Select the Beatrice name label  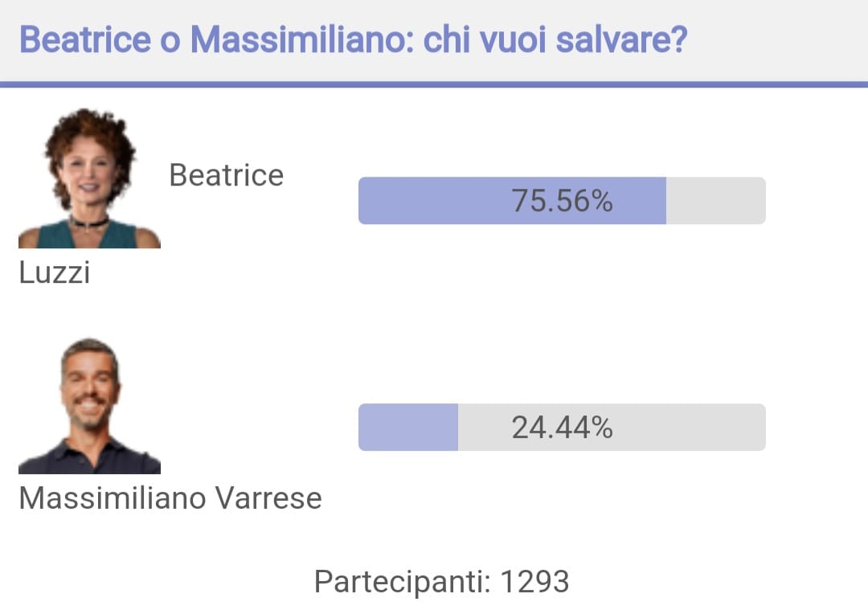click(x=227, y=175)
